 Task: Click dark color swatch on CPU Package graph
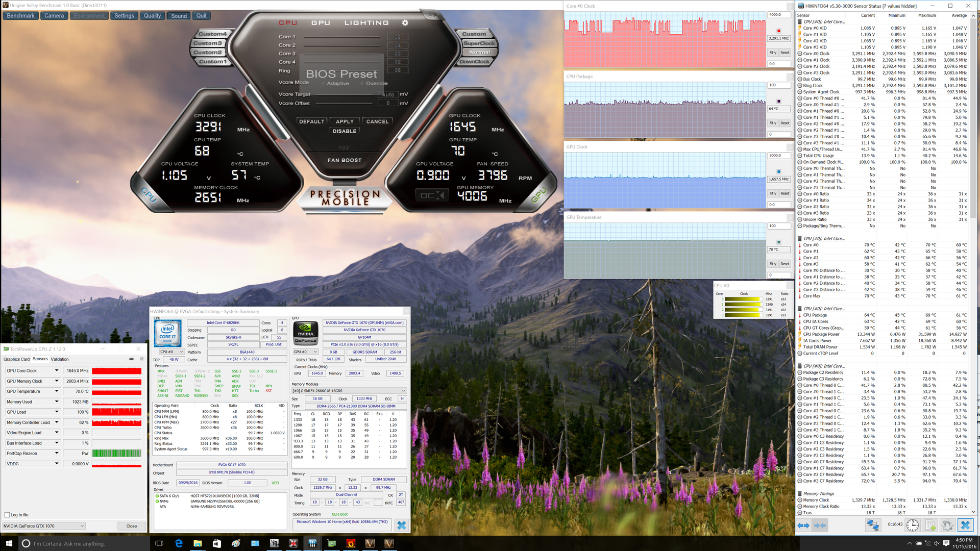[x=778, y=101]
